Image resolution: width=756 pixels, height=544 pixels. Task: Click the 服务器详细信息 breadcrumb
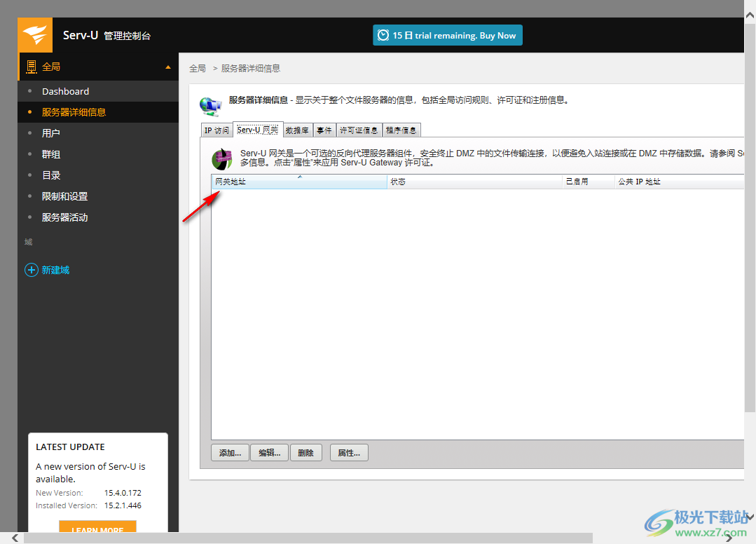click(x=251, y=69)
